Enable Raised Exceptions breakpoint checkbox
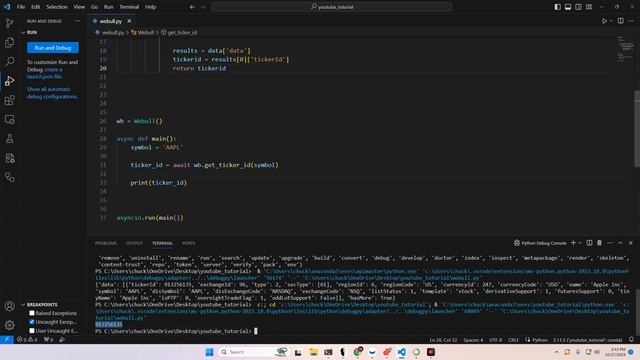This screenshot has height=360, width=640. (x=32, y=313)
